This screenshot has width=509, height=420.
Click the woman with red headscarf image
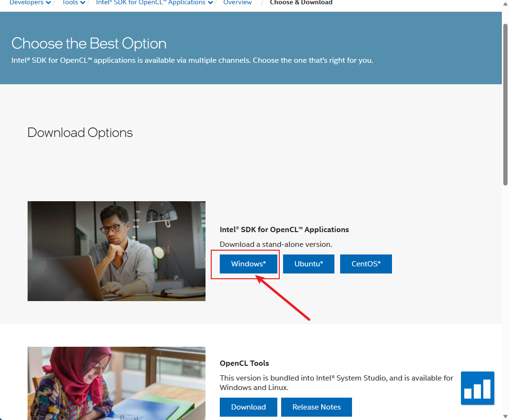117,383
